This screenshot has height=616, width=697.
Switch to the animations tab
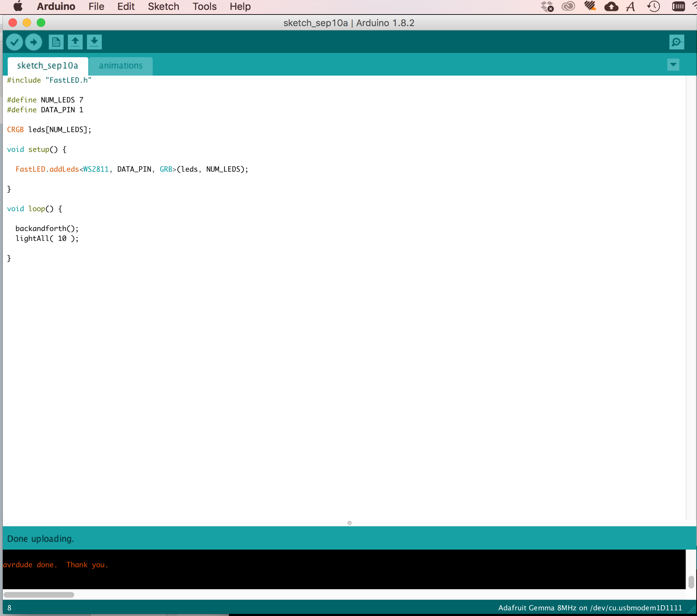pyautogui.click(x=121, y=66)
